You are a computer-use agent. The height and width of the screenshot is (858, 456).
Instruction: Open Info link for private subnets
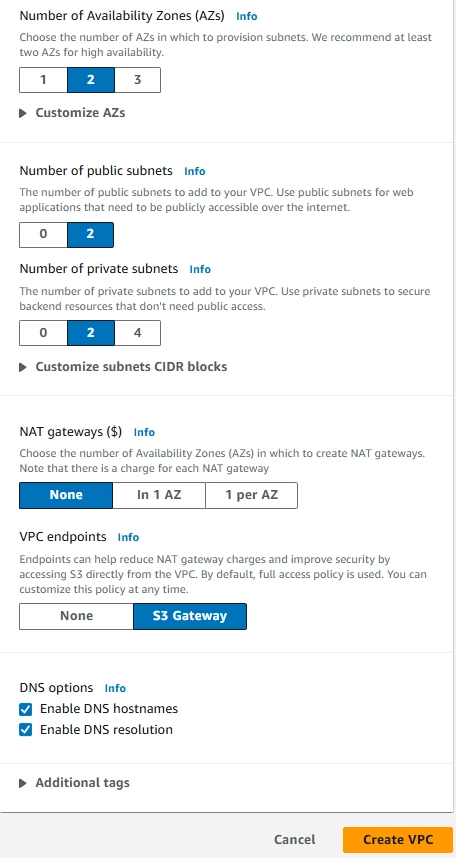pos(200,269)
